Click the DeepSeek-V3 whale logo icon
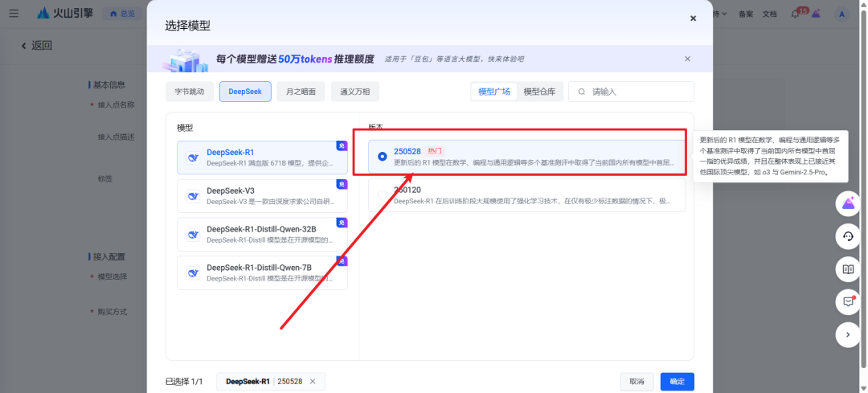 [193, 196]
